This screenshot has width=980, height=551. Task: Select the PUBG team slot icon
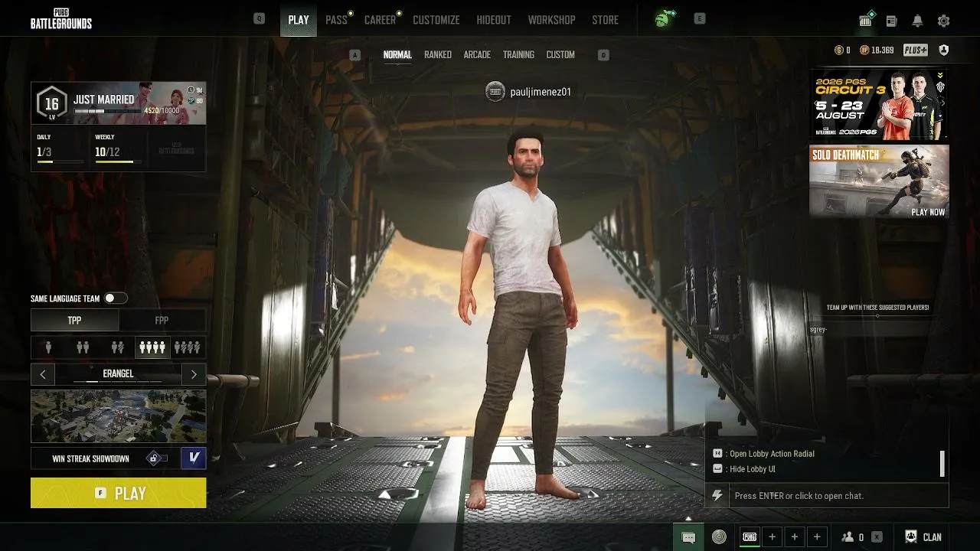750,537
